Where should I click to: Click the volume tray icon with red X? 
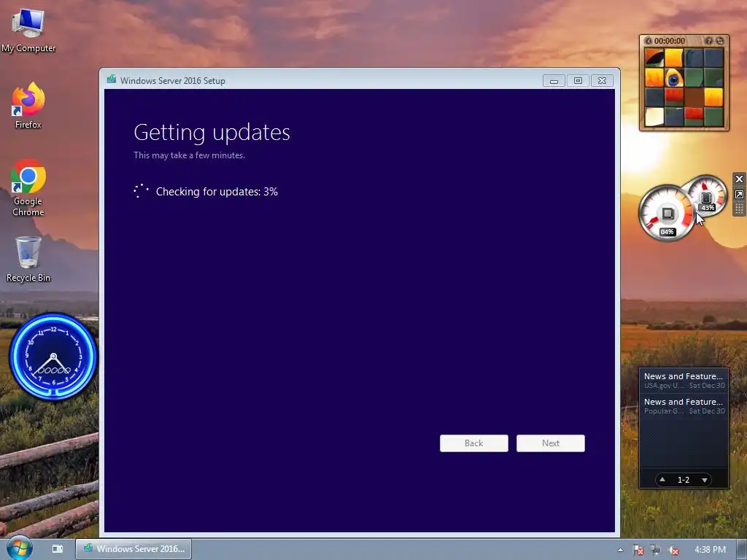click(673, 550)
